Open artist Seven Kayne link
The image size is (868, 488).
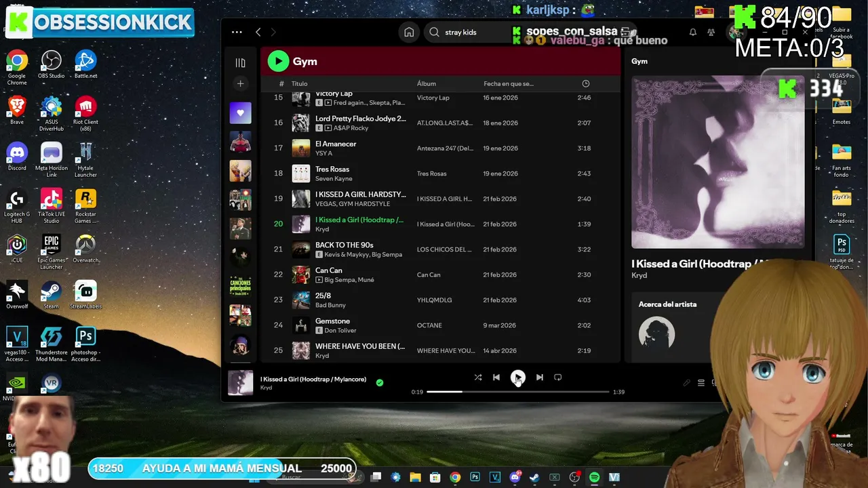[x=334, y=179]
